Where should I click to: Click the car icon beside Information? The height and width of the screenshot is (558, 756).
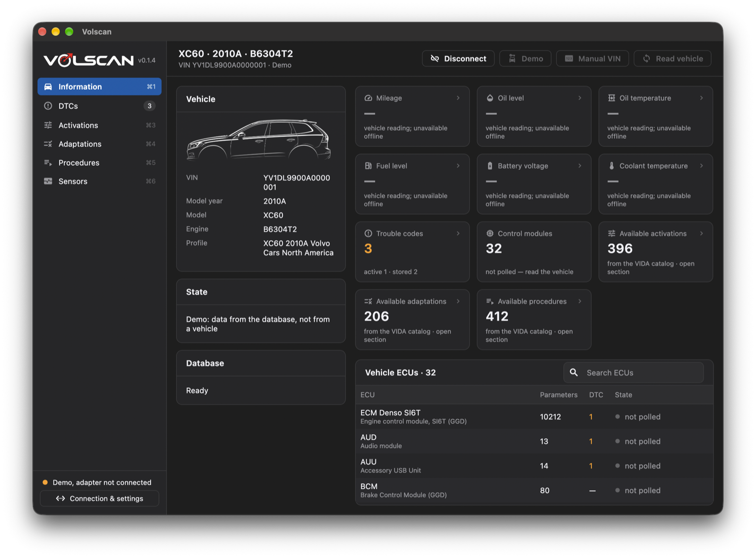pos(48,87)
